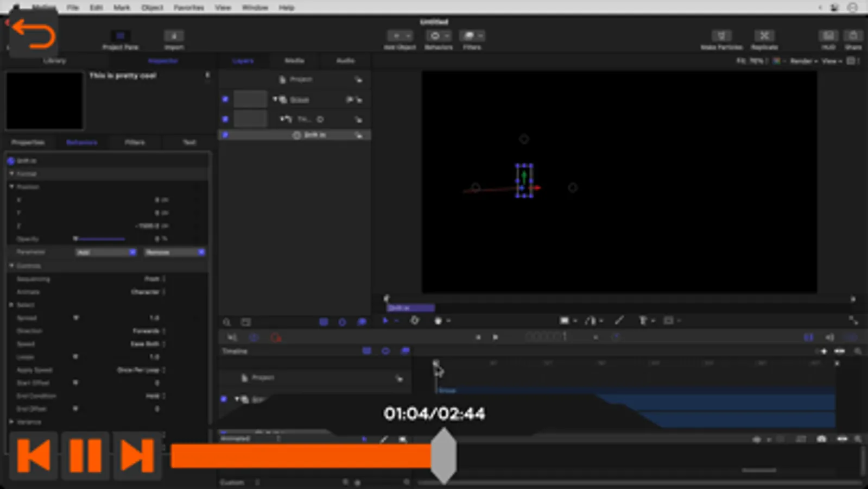Open the Parameter Add popup

tap(106, 252)
